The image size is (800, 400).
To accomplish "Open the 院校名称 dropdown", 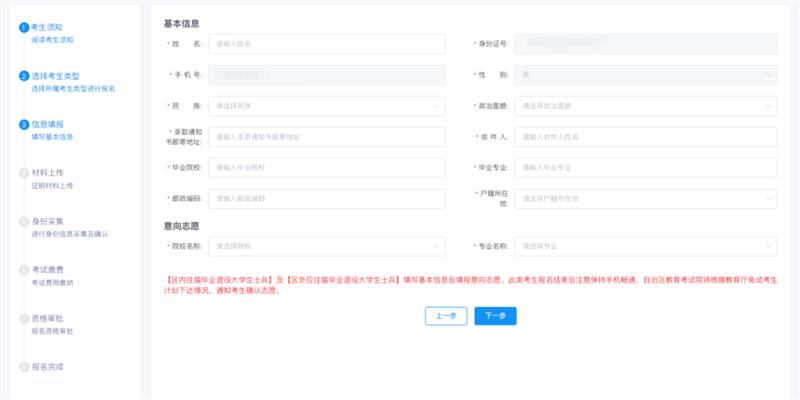I will (327, 246).
